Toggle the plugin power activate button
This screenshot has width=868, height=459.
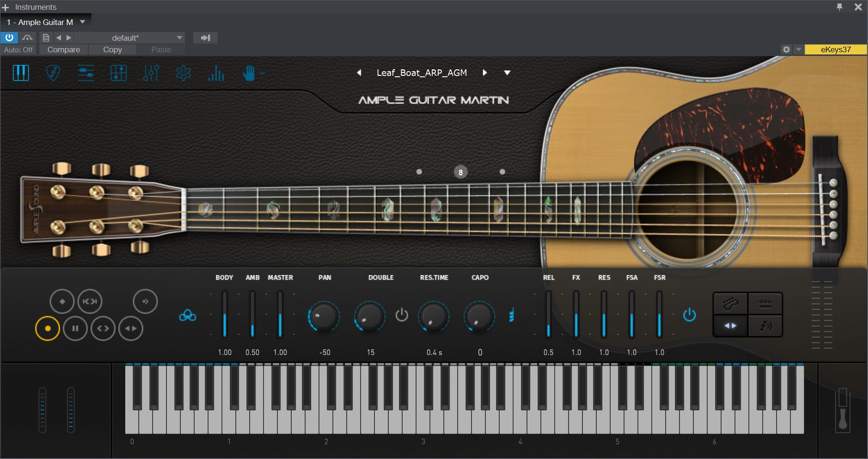point(9,37)
